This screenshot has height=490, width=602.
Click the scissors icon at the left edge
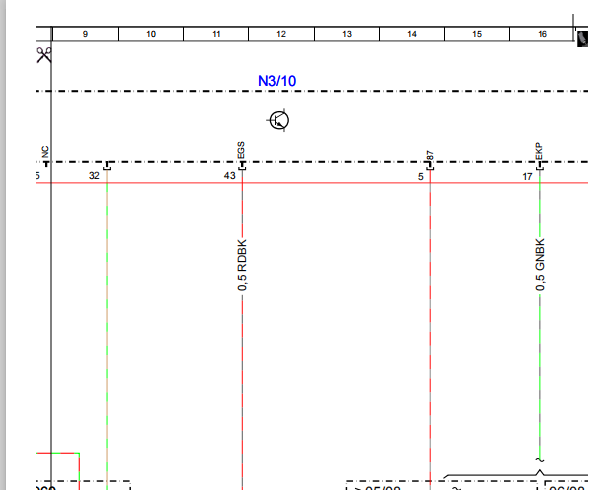(x=44, y=55)
